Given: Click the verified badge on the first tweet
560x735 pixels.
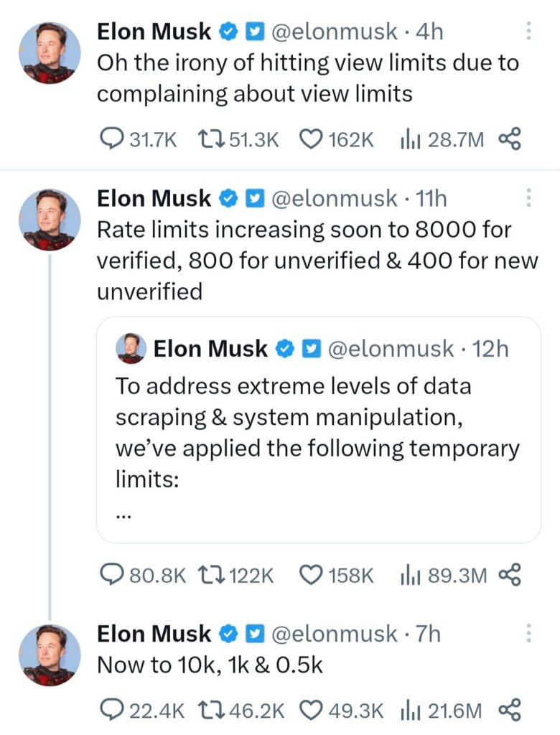Looking at the screenshot, I should 228,31.
